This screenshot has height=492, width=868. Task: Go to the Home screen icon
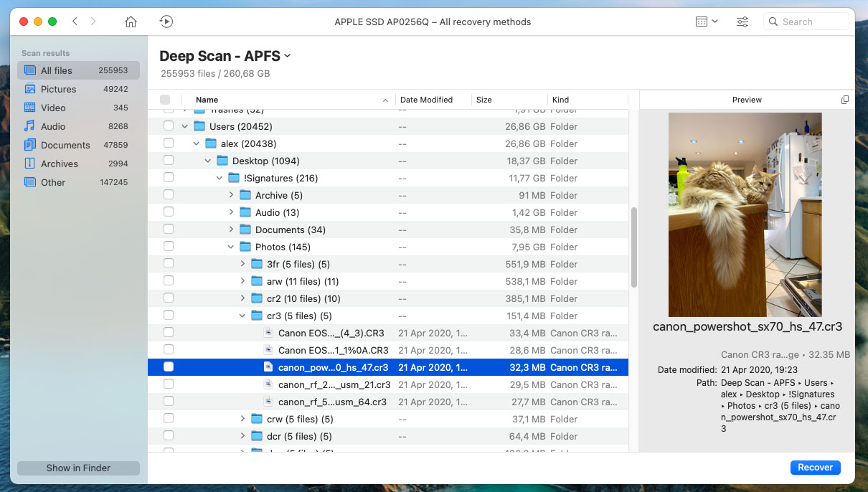pos(131,22)
